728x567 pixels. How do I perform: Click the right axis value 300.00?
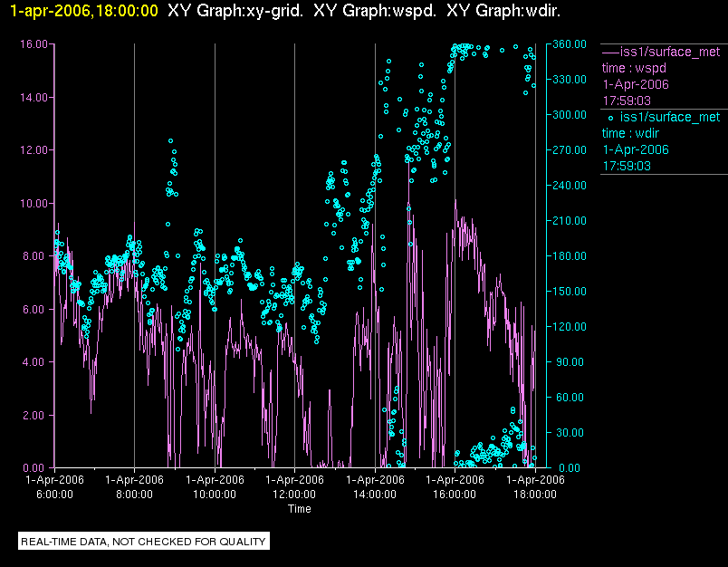pyautogui.click(x=570, y=115)
